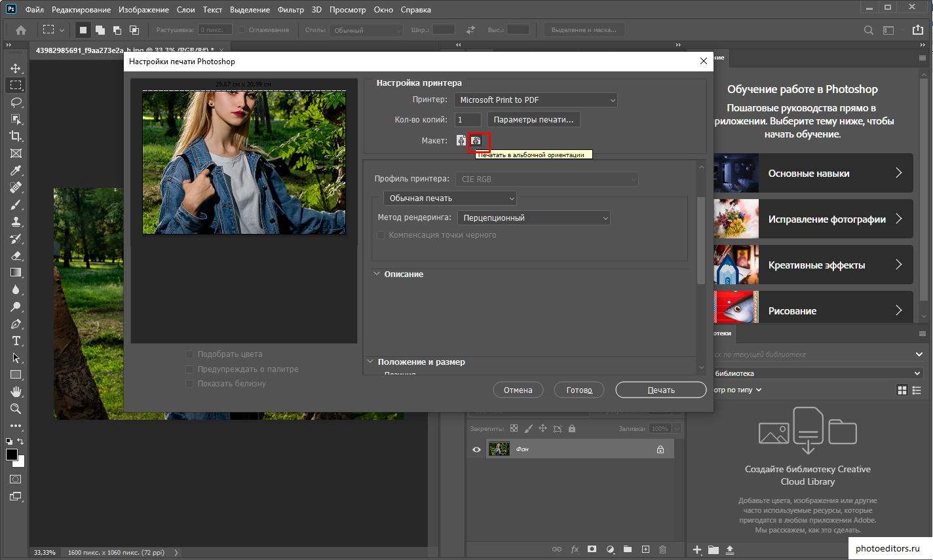The width and height of the screenshot is (933, 560).
Task: Open Обычная печать dropdown
Action: [450, 198]
